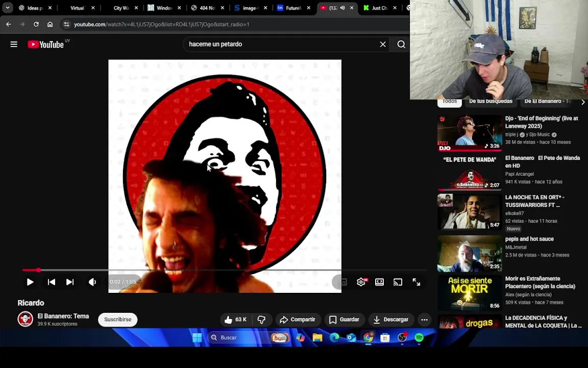Screen dimensions: 588x368
Task: Open the Djo 'End of Beginning' video thumbnail
Action: tap(470, 133)
